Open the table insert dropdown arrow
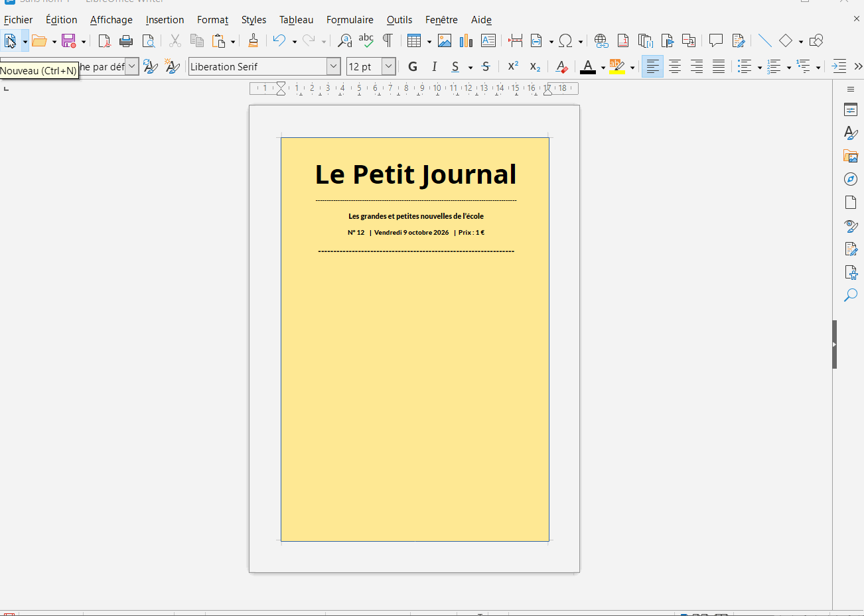The width and height of the screenshot is (864, 616). point(429,42)
